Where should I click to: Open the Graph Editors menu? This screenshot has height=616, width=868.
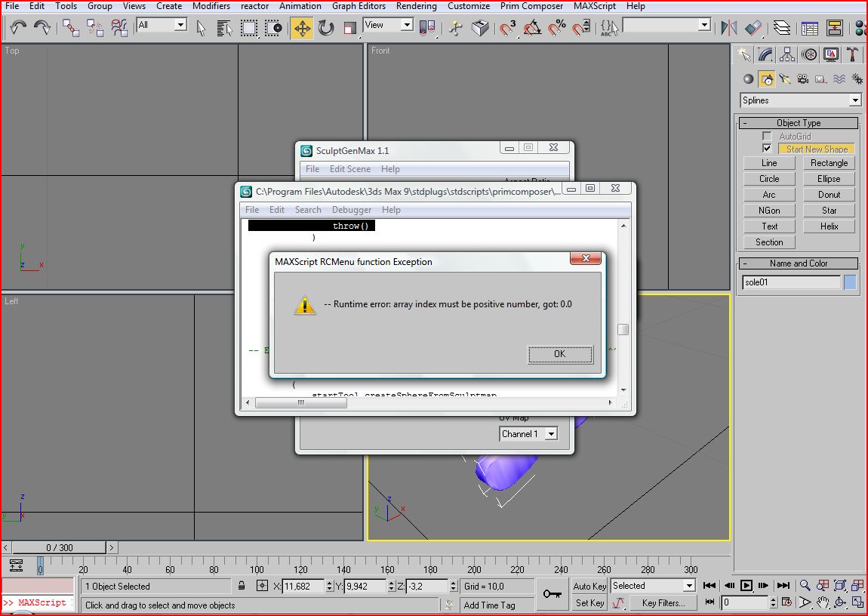pyautogui.click(x=359, y=6)
